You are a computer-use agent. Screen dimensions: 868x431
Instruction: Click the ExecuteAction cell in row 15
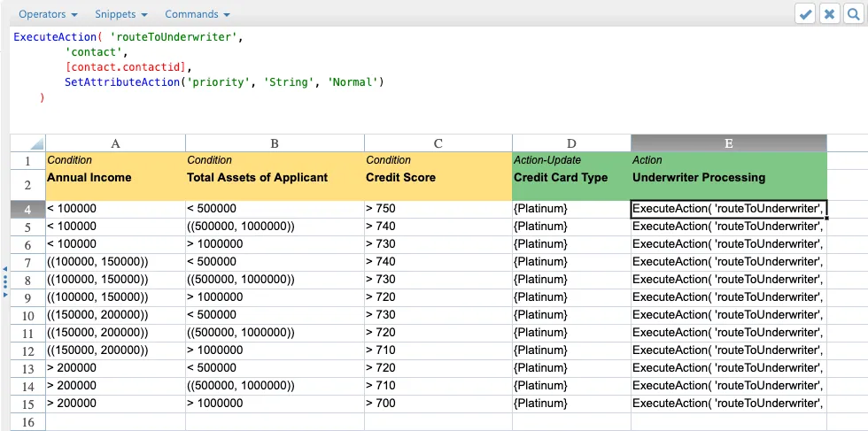(x=728, y=404)
